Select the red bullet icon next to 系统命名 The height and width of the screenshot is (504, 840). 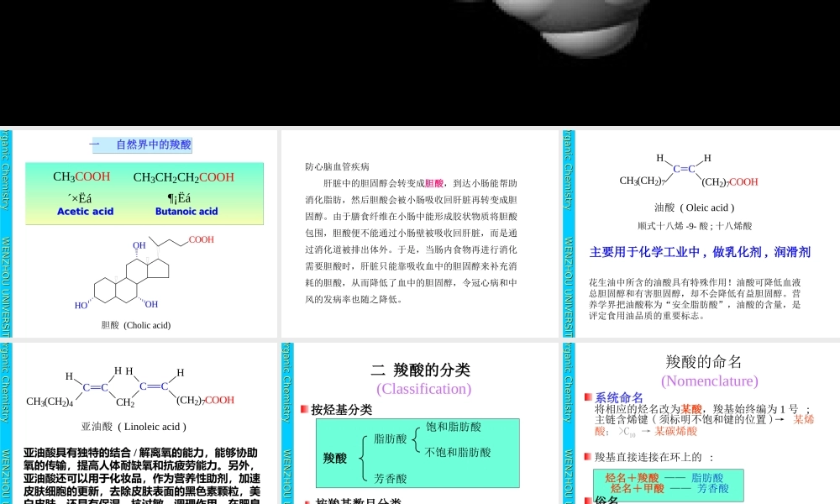click(x=588, y=396)
